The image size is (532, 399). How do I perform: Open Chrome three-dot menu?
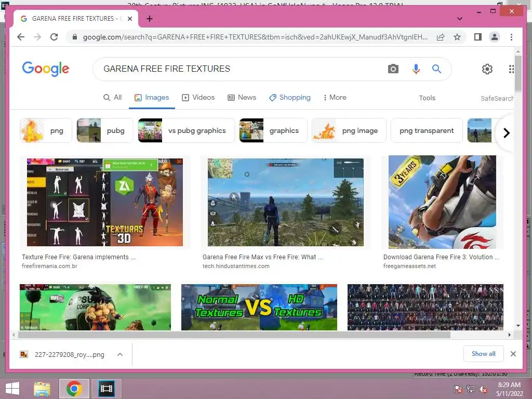511,37
